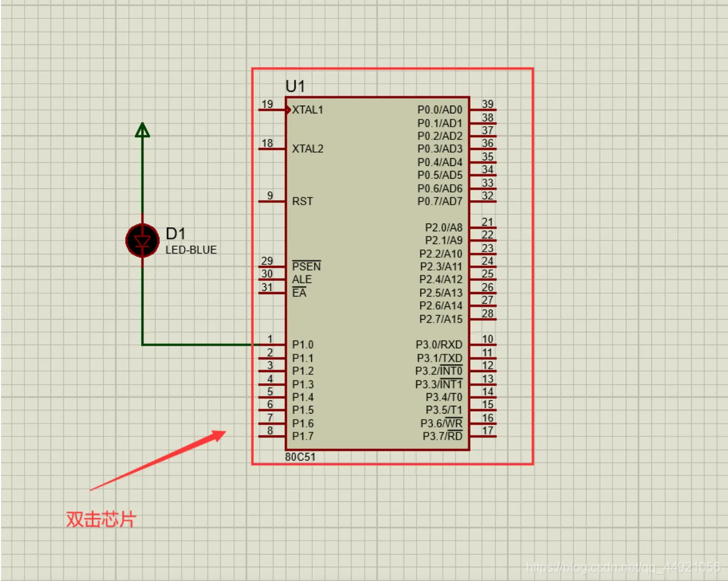Click the P1.1 pin label

tap(303, 358)
